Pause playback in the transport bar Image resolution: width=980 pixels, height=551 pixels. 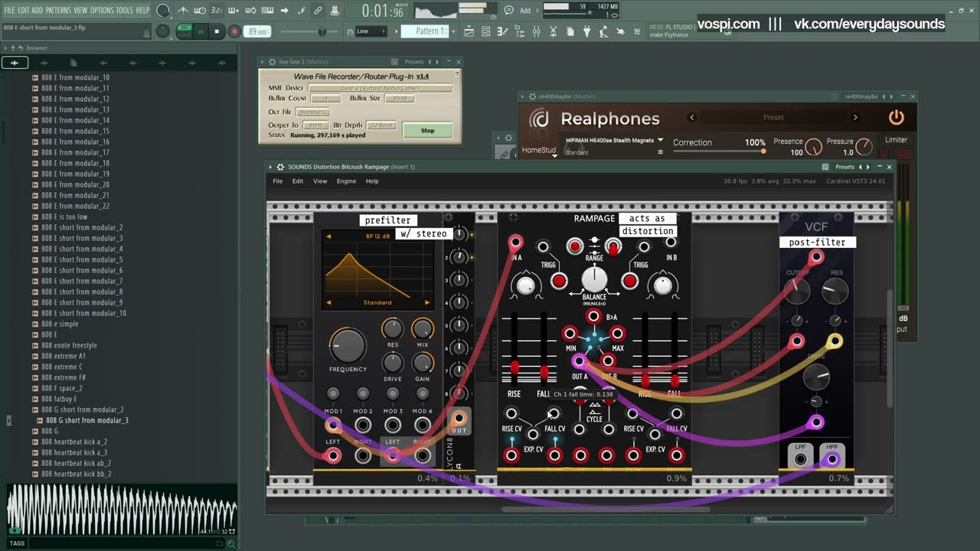pos(201,31)
